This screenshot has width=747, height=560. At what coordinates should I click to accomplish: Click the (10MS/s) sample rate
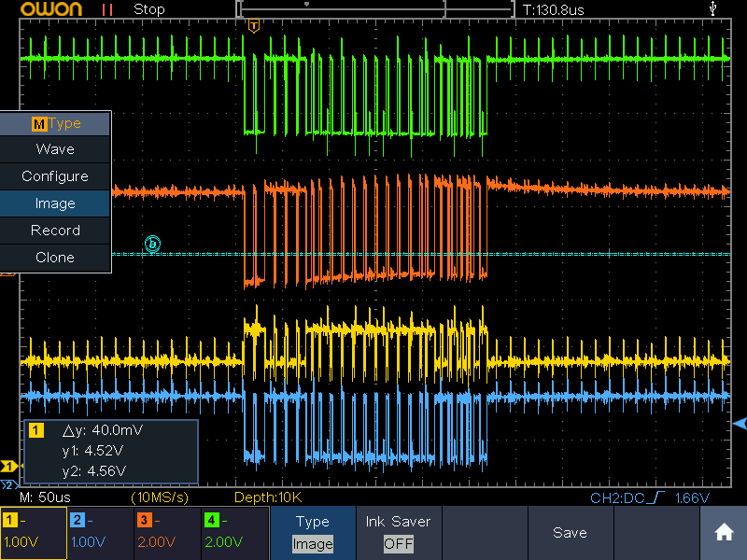(x=160, y=497)
